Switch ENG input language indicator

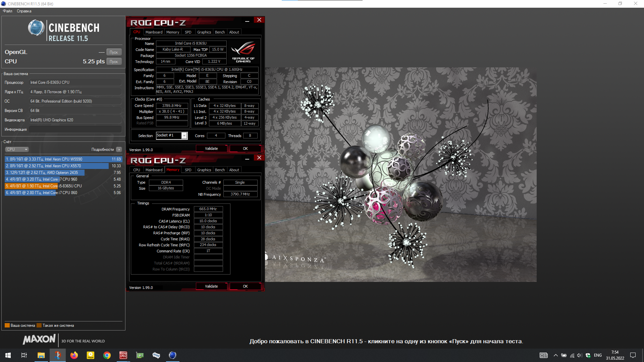598,355
